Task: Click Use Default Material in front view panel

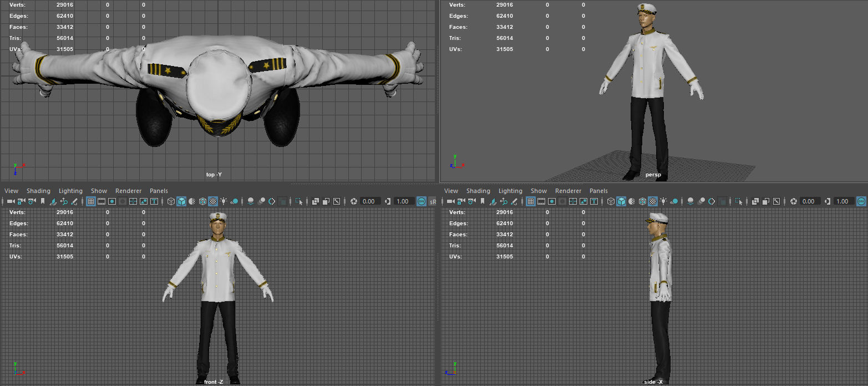Action: point(192,201)
